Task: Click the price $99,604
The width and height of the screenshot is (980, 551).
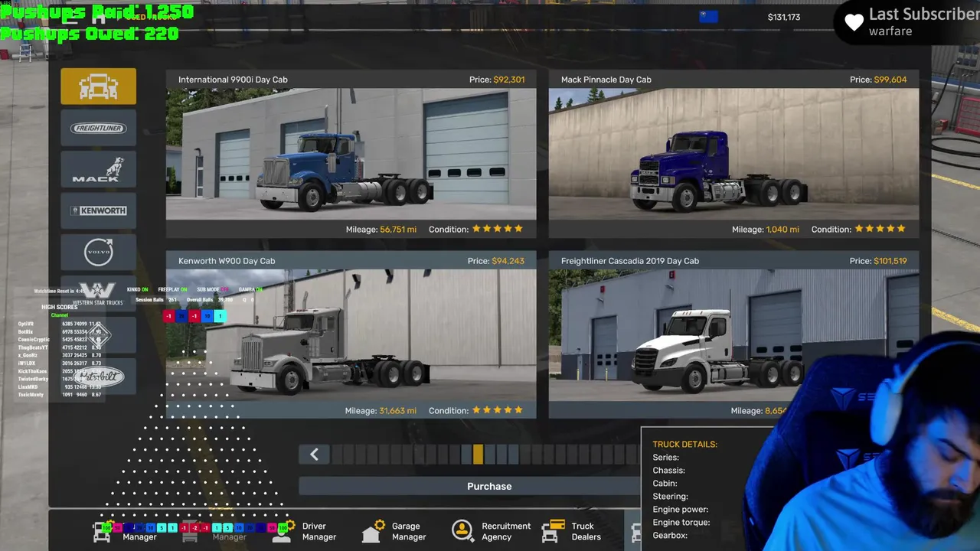Action: (890, 80)
